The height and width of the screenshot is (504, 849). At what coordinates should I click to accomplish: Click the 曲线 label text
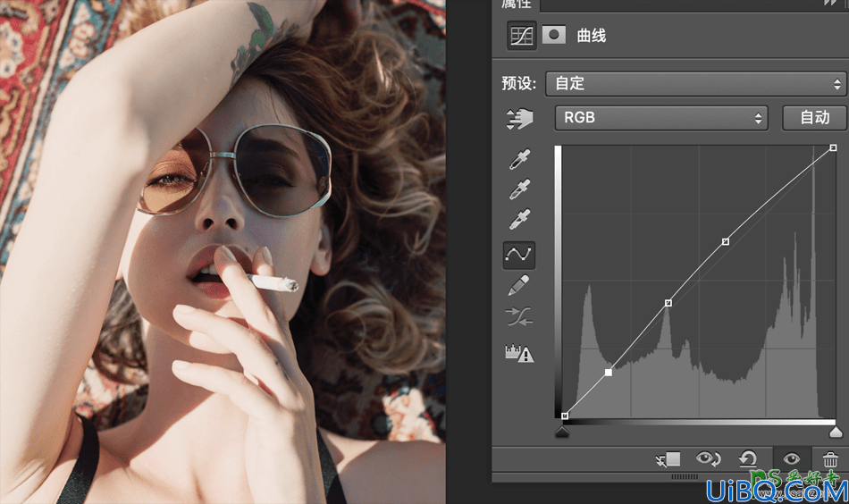(x=592, y=36)
